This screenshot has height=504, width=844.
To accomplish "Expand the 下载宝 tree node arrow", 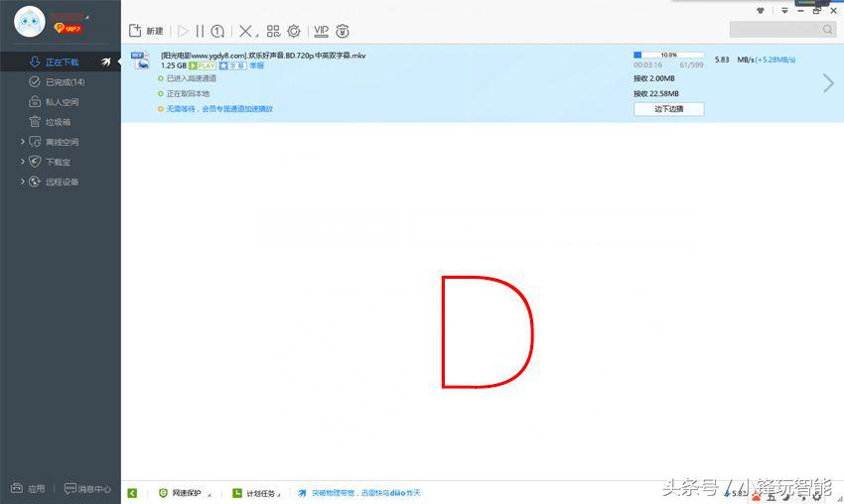I will point(23,162).
